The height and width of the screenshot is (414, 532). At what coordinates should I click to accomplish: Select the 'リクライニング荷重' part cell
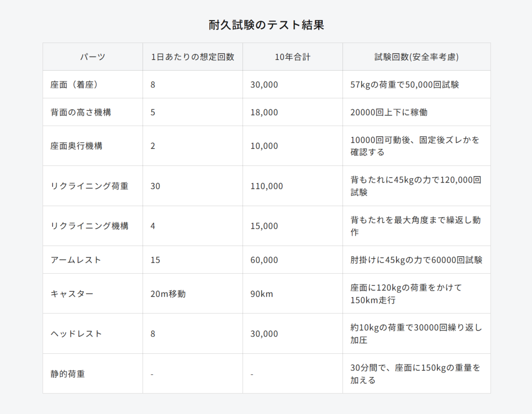click(x=93, y=186)
